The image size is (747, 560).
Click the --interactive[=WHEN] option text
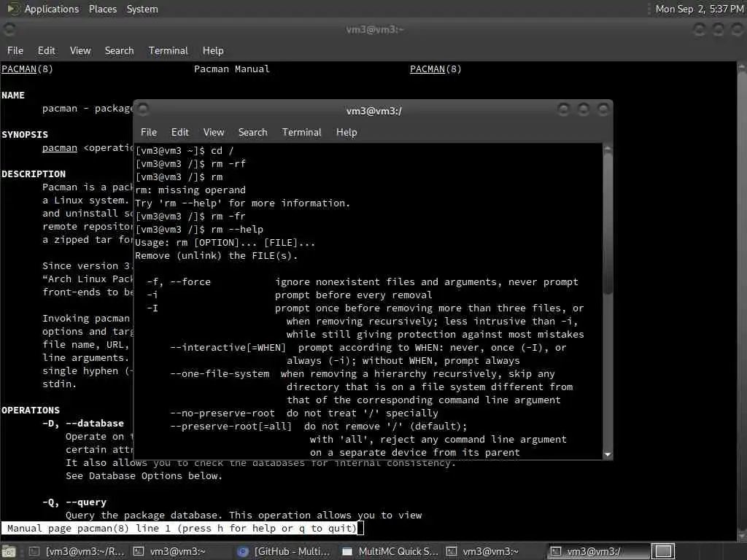[x=228, y=348]
